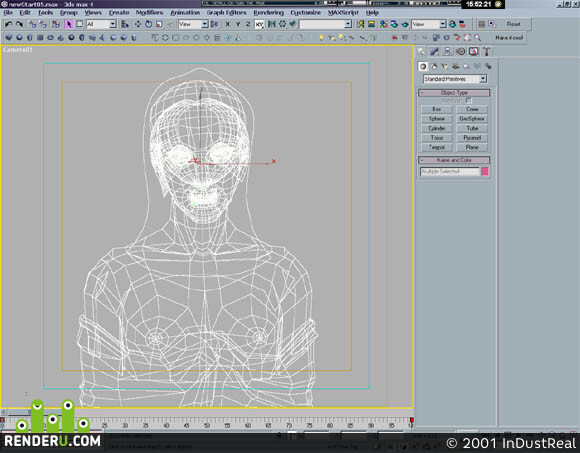Open the Modifiers menu
580x453 pixels.
149,13
